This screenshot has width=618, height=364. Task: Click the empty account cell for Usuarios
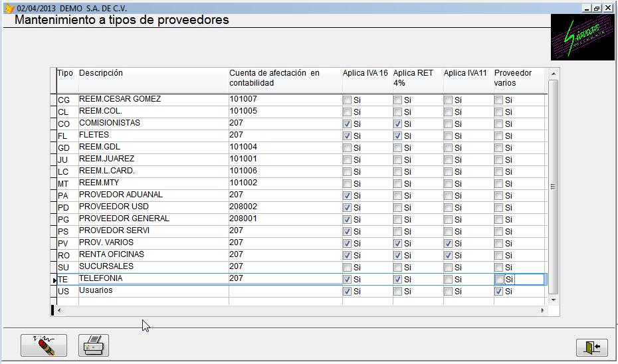pyautogui.click(x=285, y=291)
